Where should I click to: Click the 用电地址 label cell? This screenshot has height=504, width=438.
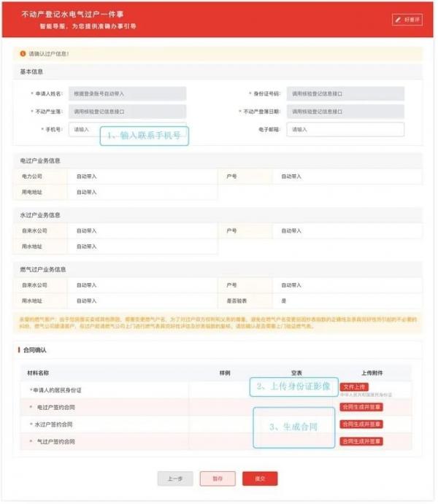tap(40, 193)
